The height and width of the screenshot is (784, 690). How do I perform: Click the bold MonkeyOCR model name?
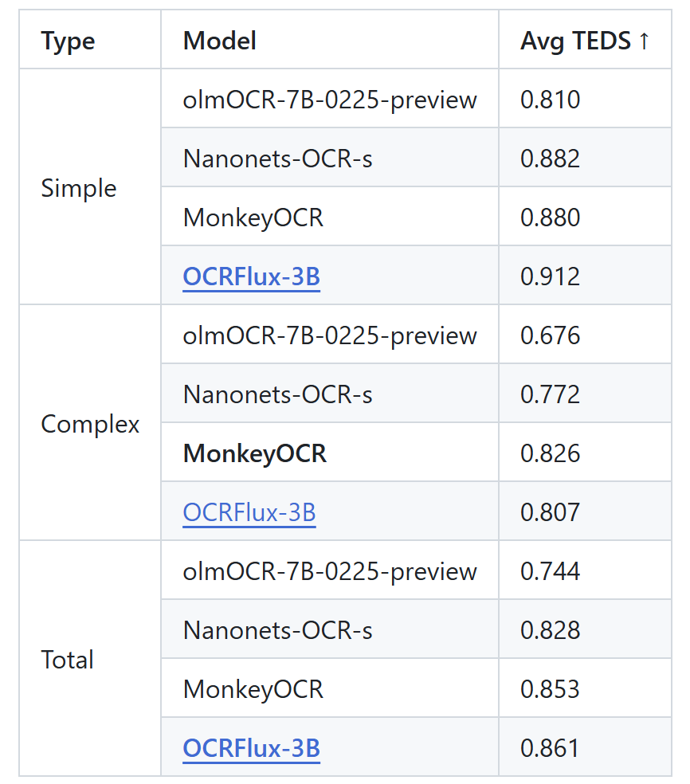254,453
